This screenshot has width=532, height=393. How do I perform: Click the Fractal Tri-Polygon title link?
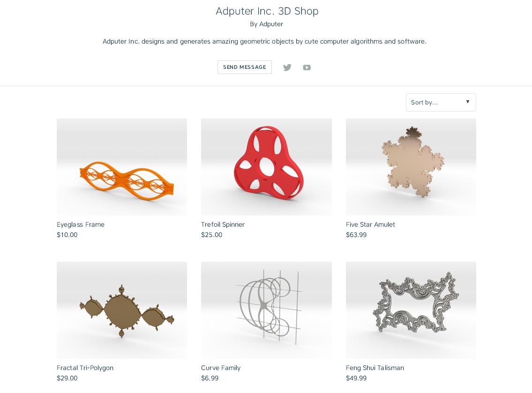click(x=85, y=368)
